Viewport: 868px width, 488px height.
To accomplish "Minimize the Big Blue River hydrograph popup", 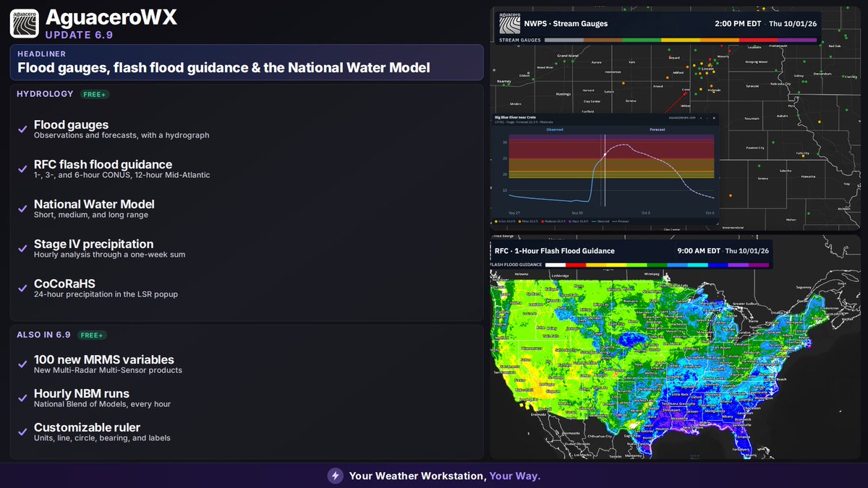I will (x=707, y=118).
